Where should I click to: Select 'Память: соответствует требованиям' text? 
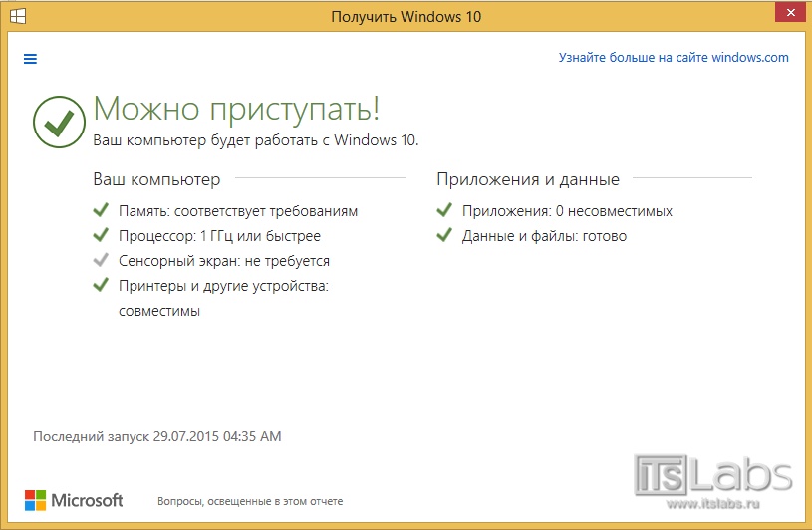coord(238,211)
